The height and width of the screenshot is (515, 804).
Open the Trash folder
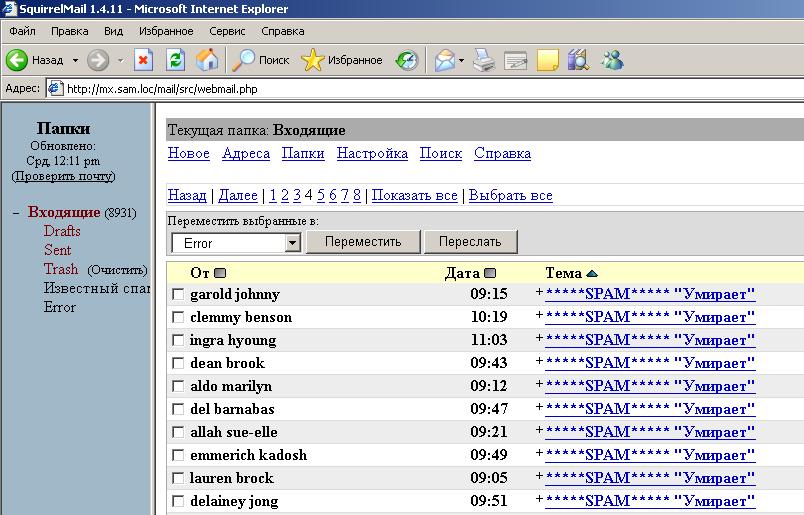61,269
